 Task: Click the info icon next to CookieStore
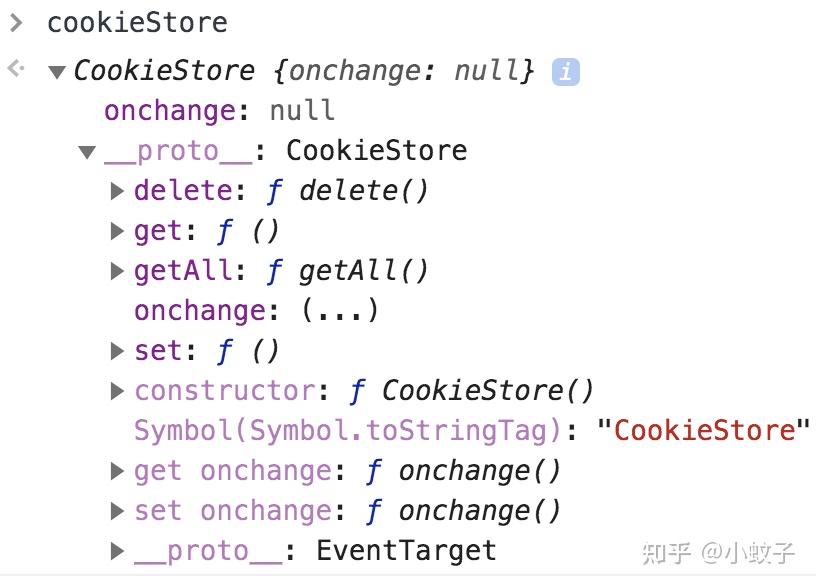coord(566,70)
